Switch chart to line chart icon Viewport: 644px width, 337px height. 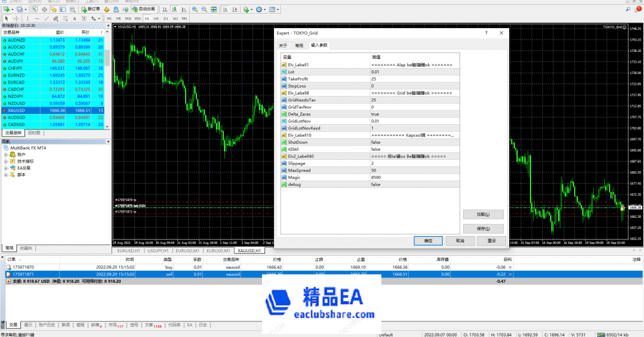[x=184, y=9]
